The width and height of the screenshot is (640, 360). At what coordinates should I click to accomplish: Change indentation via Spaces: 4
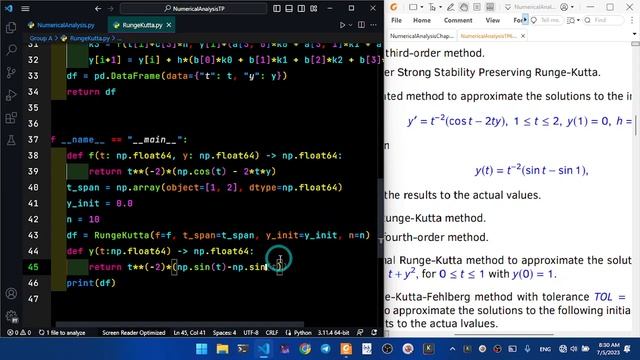pyautogui.click(x=224, y=333)
